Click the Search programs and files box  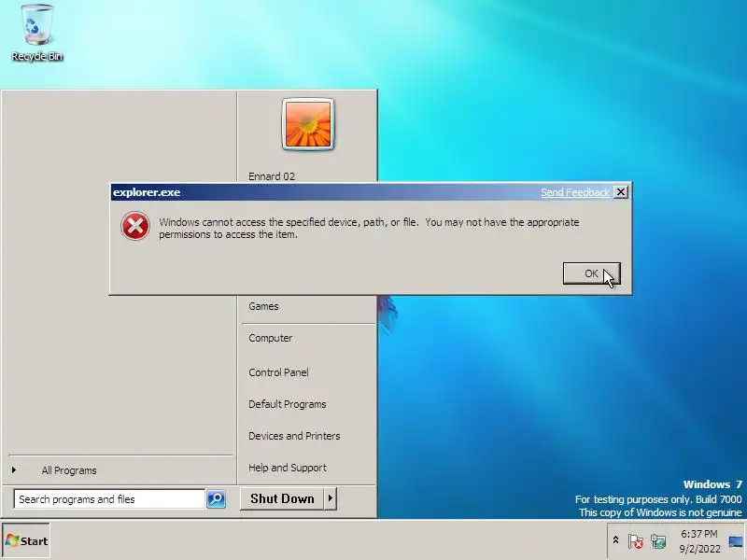(109, 499)
